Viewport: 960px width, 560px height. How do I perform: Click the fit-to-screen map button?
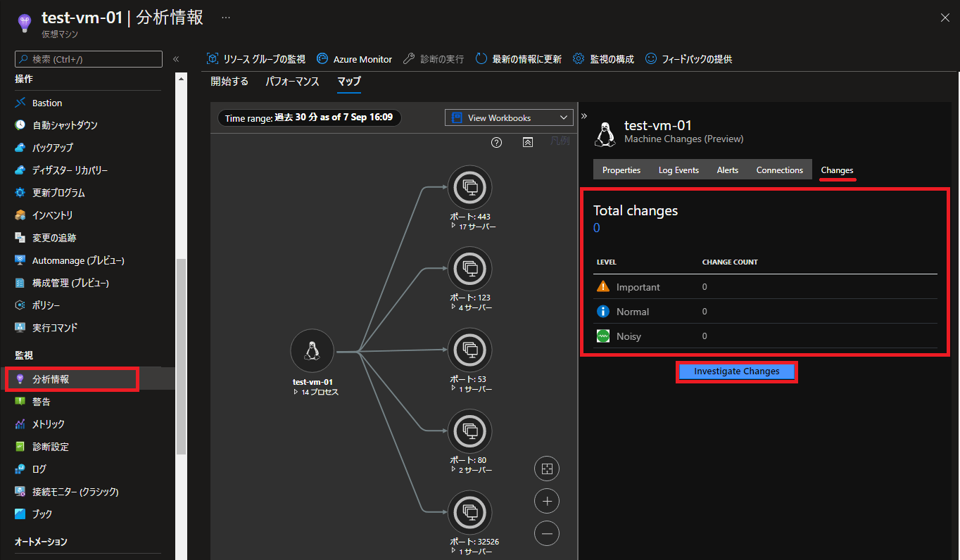point(547,469)
